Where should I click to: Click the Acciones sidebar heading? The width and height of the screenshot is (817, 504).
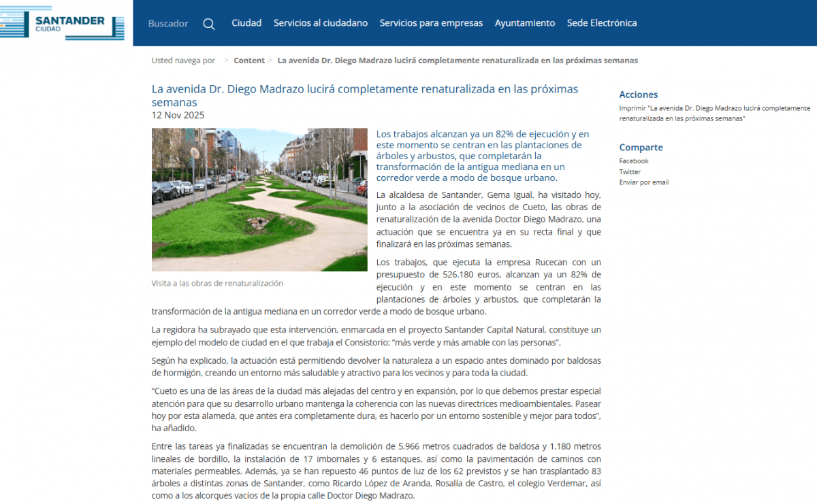[638, 95]
